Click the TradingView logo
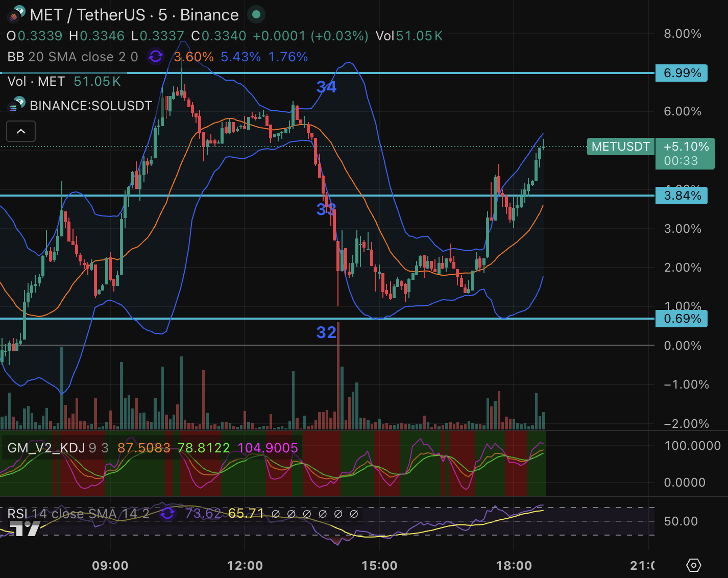The image size is (728, 578). 25,528
